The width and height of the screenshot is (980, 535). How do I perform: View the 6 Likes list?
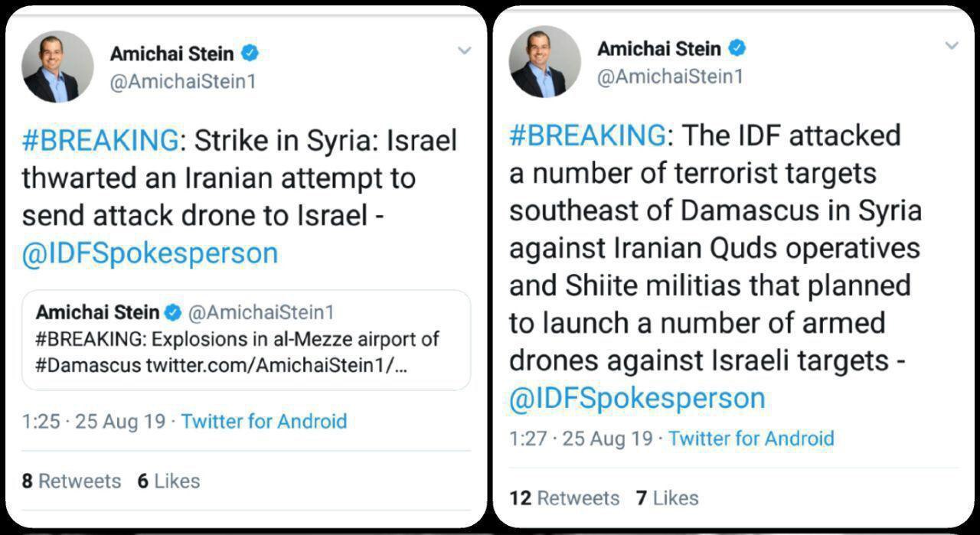point(168,481)
